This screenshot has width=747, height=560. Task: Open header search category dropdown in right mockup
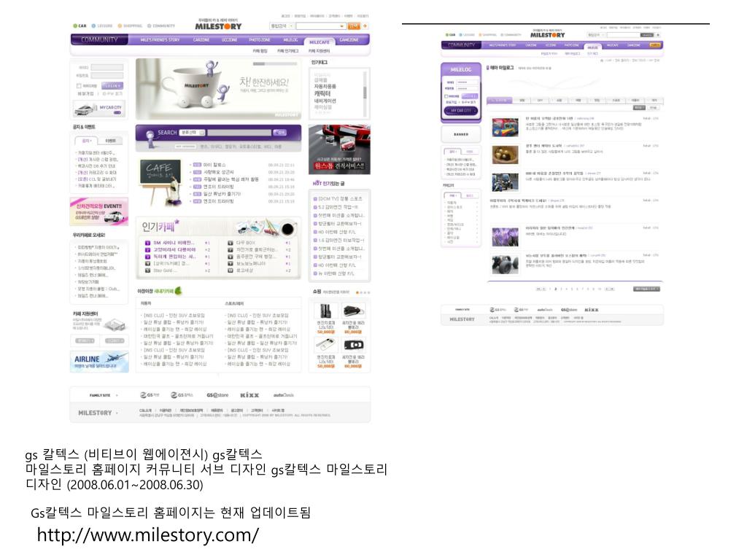595,35
